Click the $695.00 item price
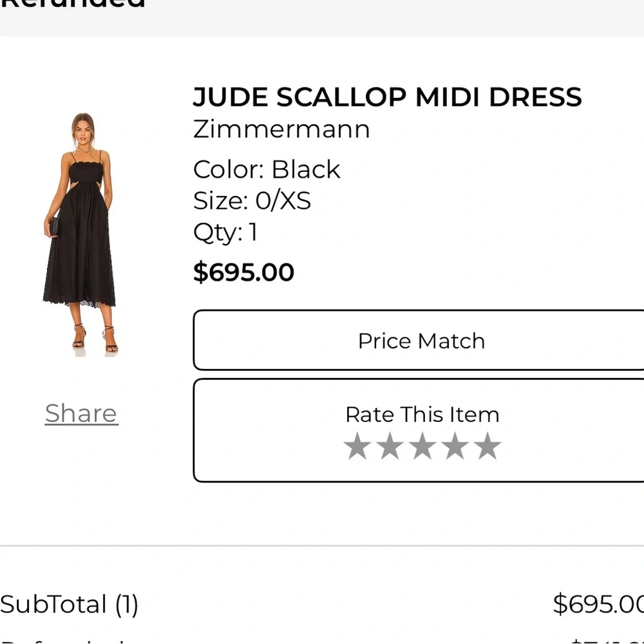 coord(243,272)
